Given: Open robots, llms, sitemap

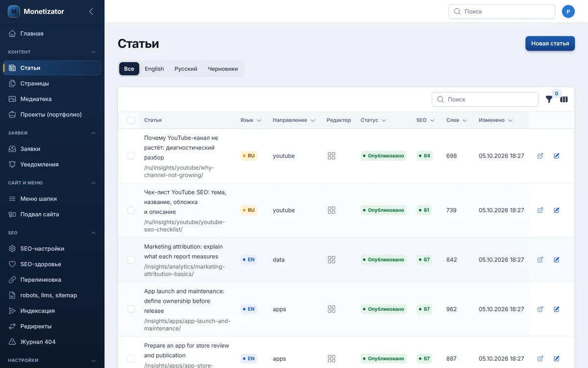Looking at the screenshot, I should [x=52, y=295].
